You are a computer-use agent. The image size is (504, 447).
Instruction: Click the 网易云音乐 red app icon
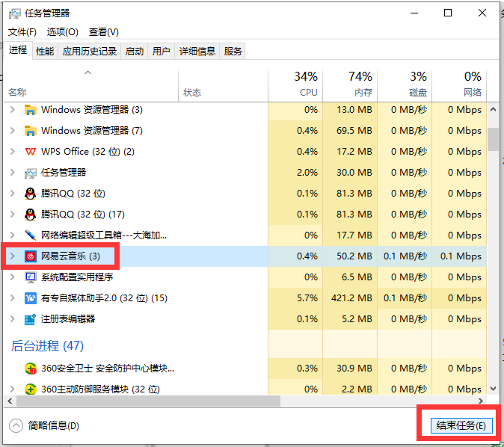pos(30,256)
